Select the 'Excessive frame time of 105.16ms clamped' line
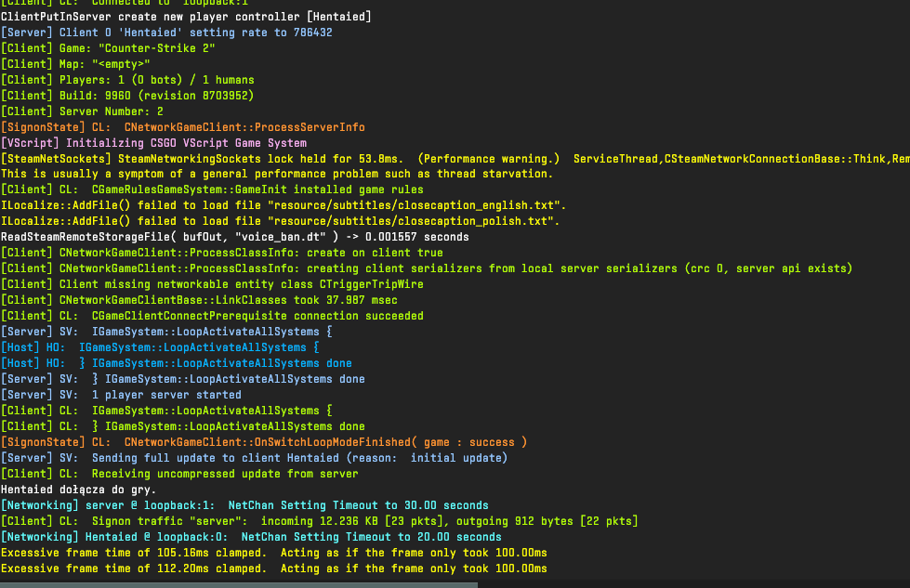The width and height of the screenshot is (910, 588). 274,553
